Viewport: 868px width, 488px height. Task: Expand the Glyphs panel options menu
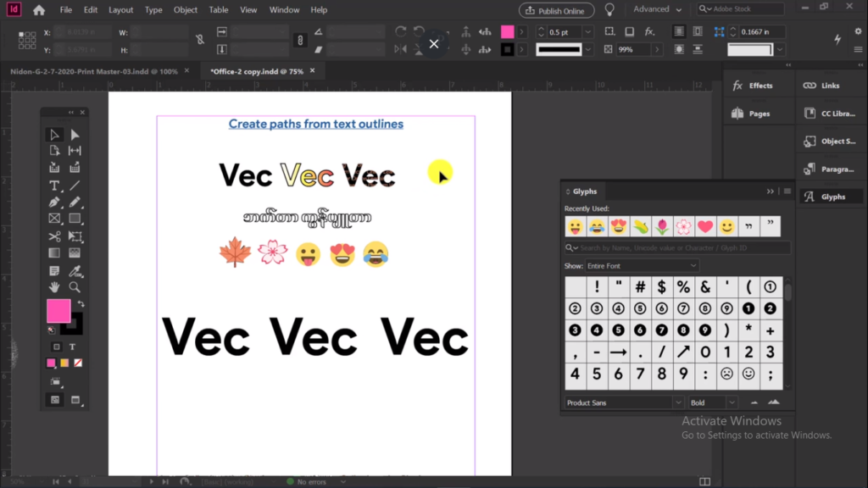[x=787, y=191]
